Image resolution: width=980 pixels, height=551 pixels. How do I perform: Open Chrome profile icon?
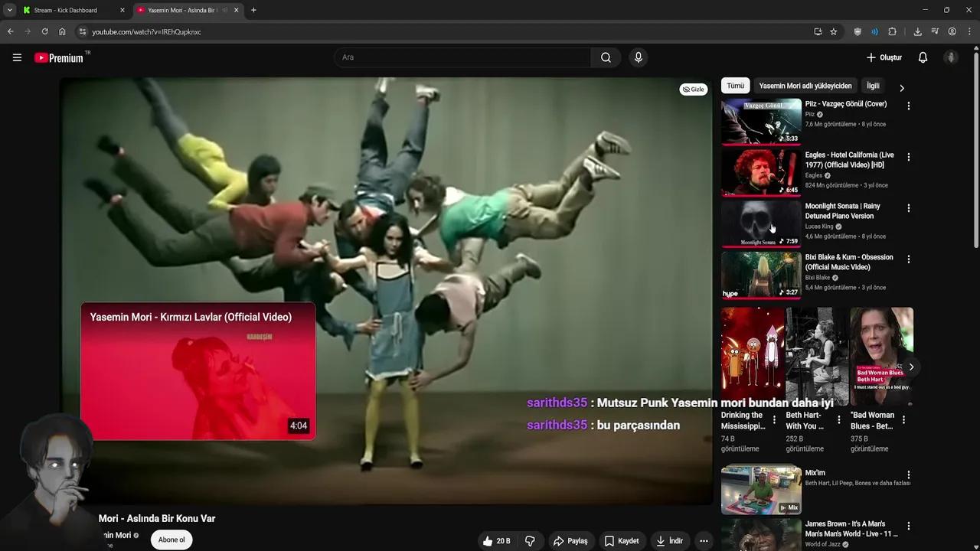[x=952, y=31]
